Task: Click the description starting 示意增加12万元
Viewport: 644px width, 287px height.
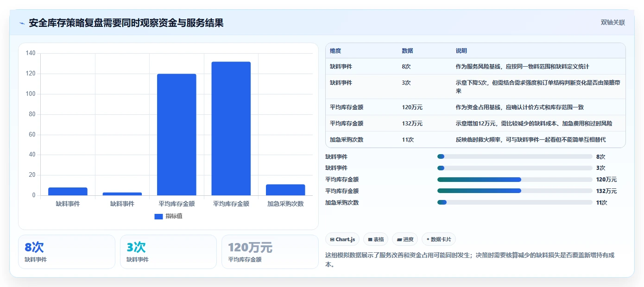Action: [534, 124]
